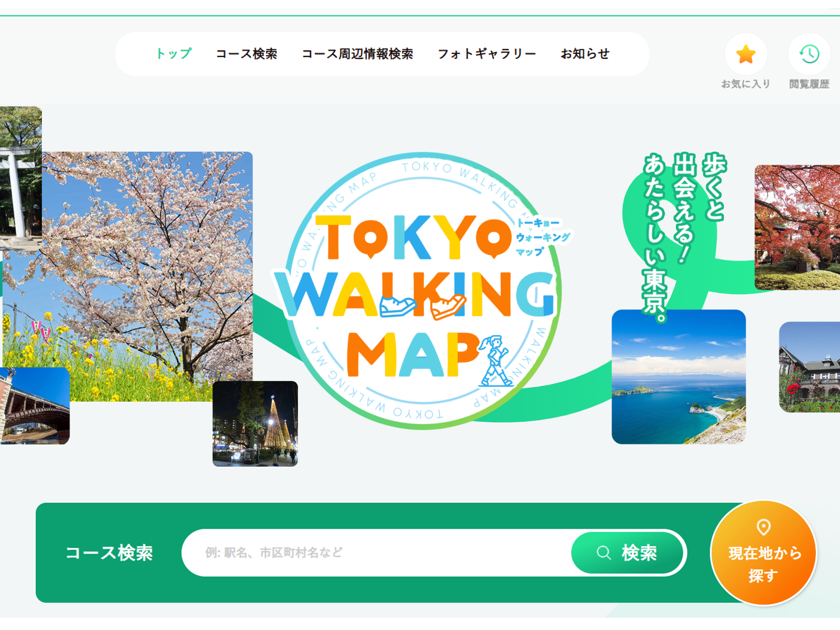Open フォトギャラリー page

[x=487, y=54]
